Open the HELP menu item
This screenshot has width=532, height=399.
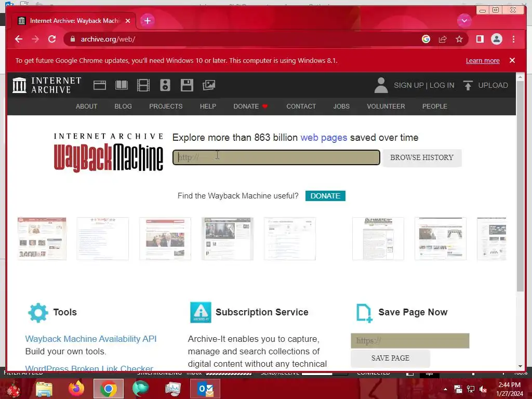[x=208, y=106]
